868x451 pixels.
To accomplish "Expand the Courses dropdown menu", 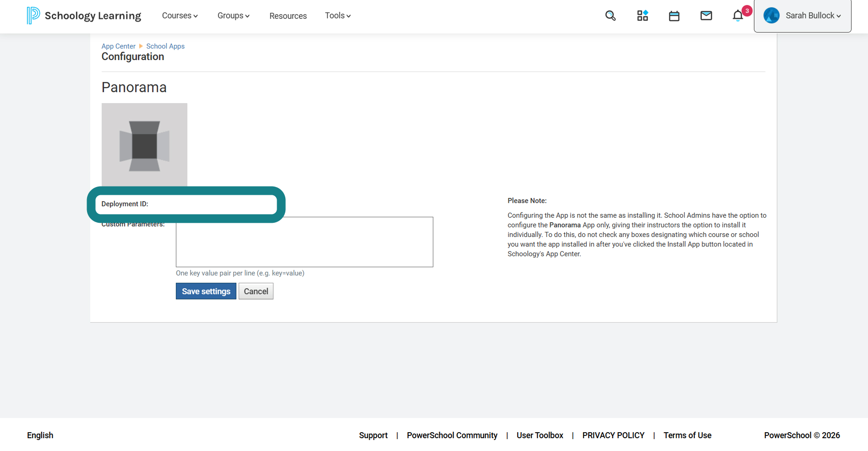I will click(x=180, y=16).
